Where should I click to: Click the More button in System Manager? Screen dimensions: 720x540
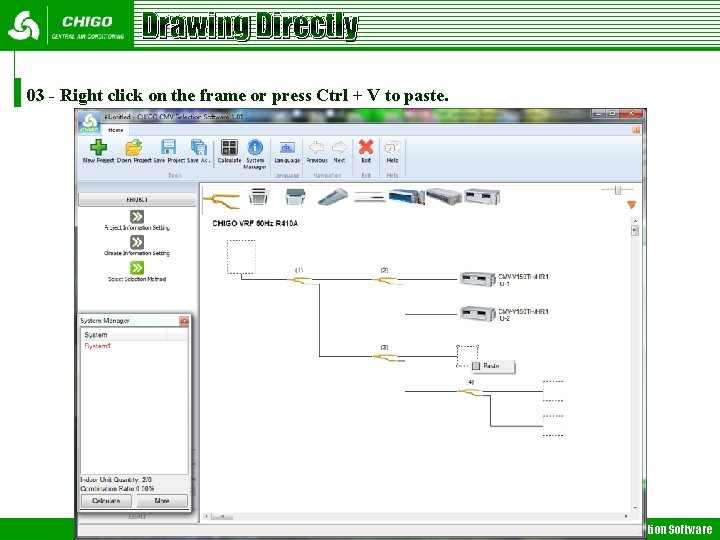[162, 501]
